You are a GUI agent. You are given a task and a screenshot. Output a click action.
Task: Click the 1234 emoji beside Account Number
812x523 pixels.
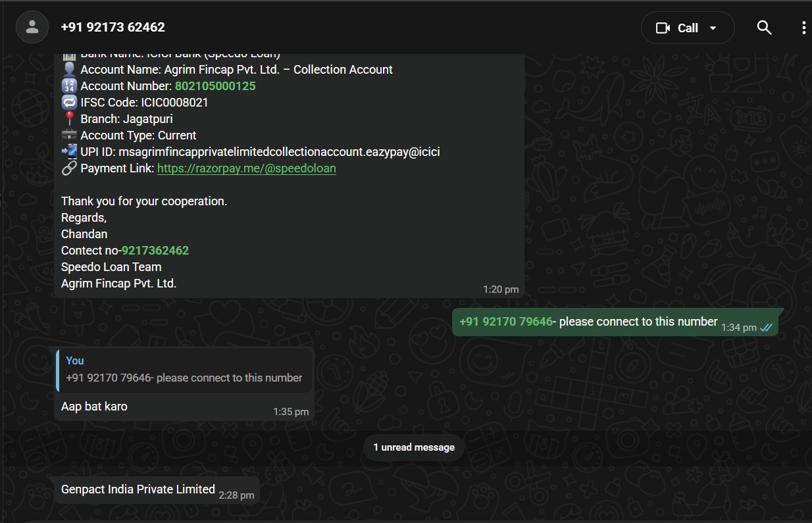point(69,86)
